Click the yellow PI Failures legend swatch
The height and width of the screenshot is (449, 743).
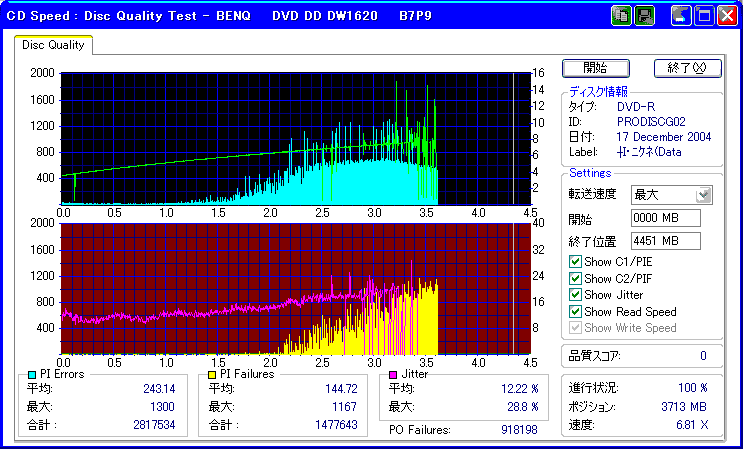212,375
